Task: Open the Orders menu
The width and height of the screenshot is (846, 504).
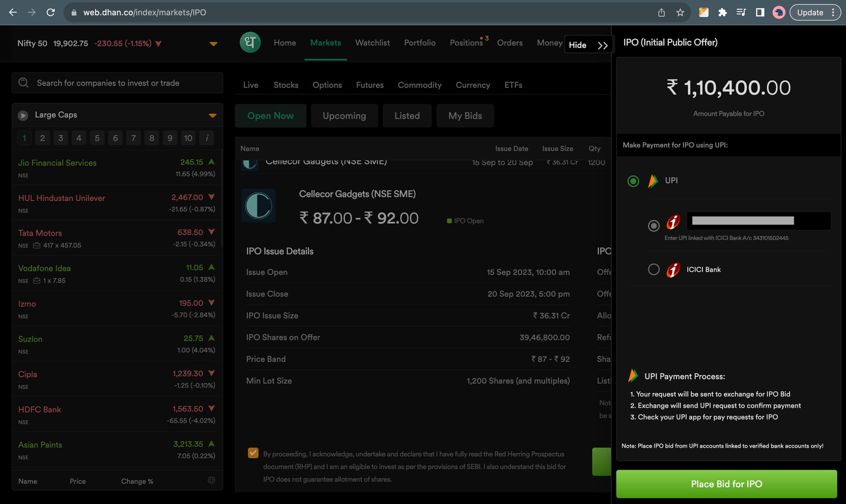Action: tap(510, 43)
